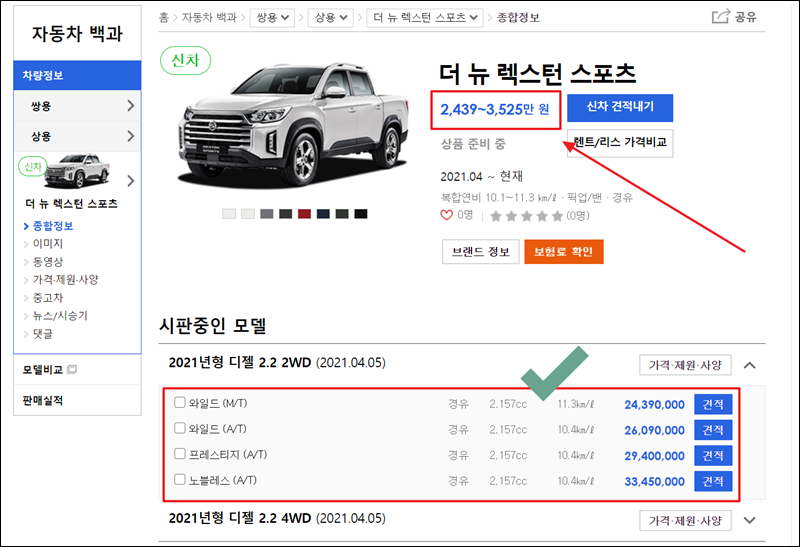This screenshot has height=547, width=800.
Task: Click 가격·제원·사양 button for 2WD model
Action: (685, 365)
